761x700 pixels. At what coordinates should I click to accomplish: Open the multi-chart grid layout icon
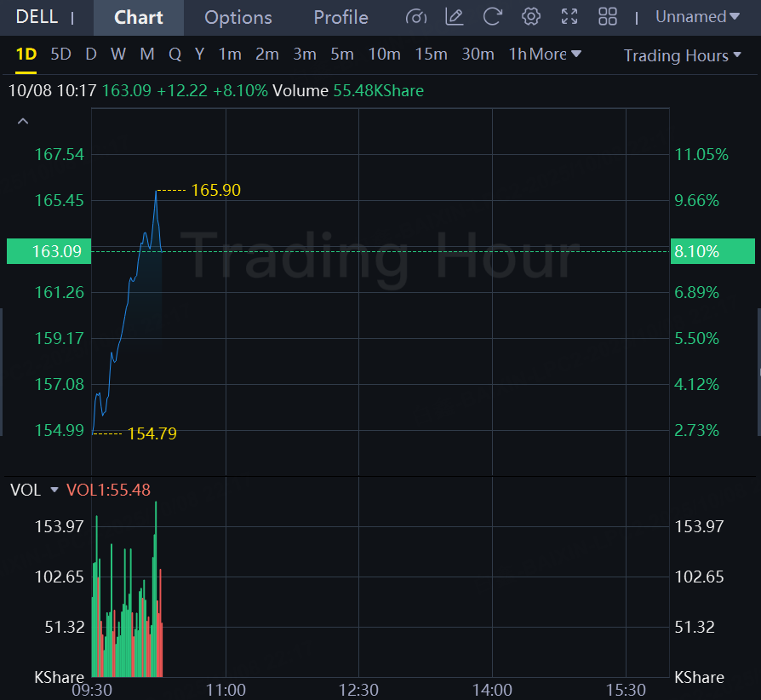coord(608,17)
